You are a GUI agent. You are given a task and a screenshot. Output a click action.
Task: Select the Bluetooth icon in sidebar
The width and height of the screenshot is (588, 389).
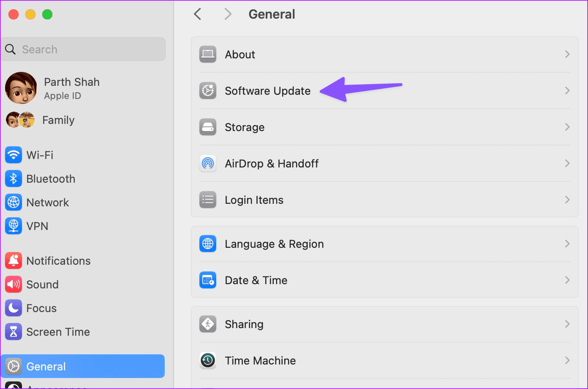(14, 178)
